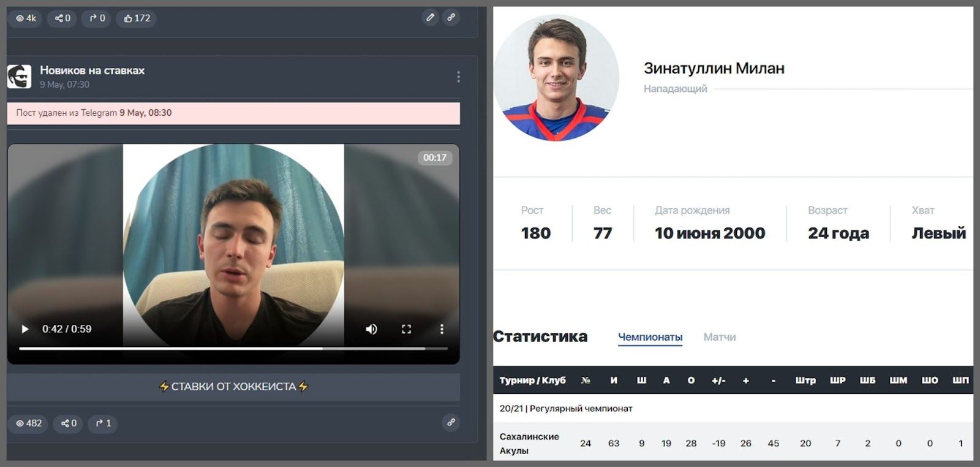This screenshot has width=980, height=467.
Task: Click the deleted-from-Telegram notice banner
Action: pos(233,113)
